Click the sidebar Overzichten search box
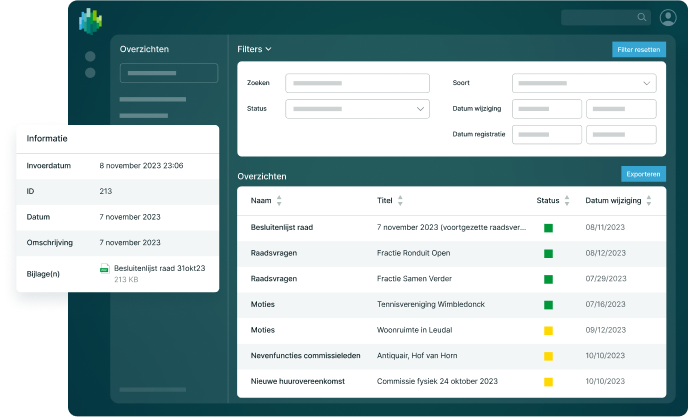Screen dimensions: 688x417 (169, 73)
